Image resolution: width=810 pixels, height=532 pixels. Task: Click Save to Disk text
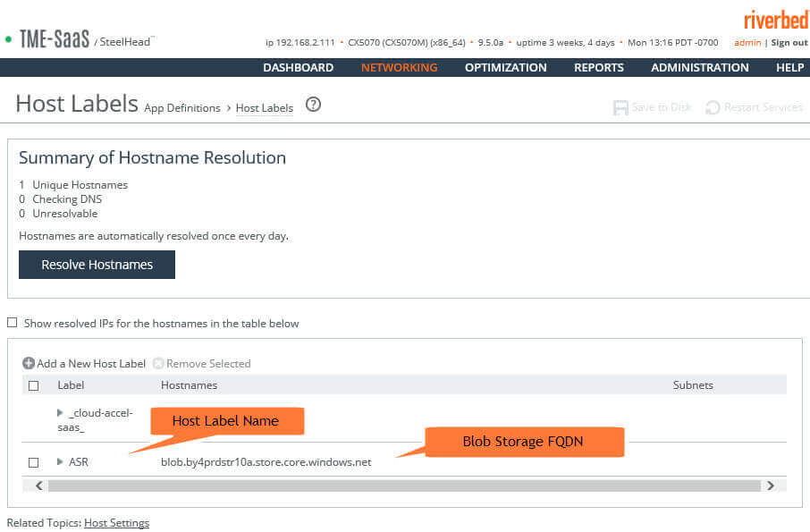[x=662, y=107]
